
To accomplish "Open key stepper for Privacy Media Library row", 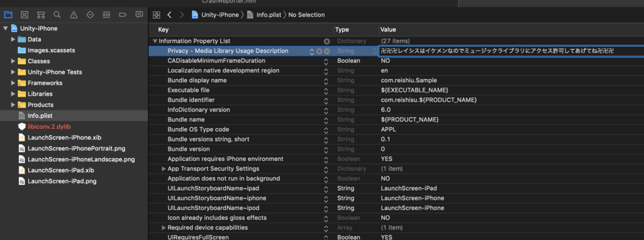I will [311, 52].
